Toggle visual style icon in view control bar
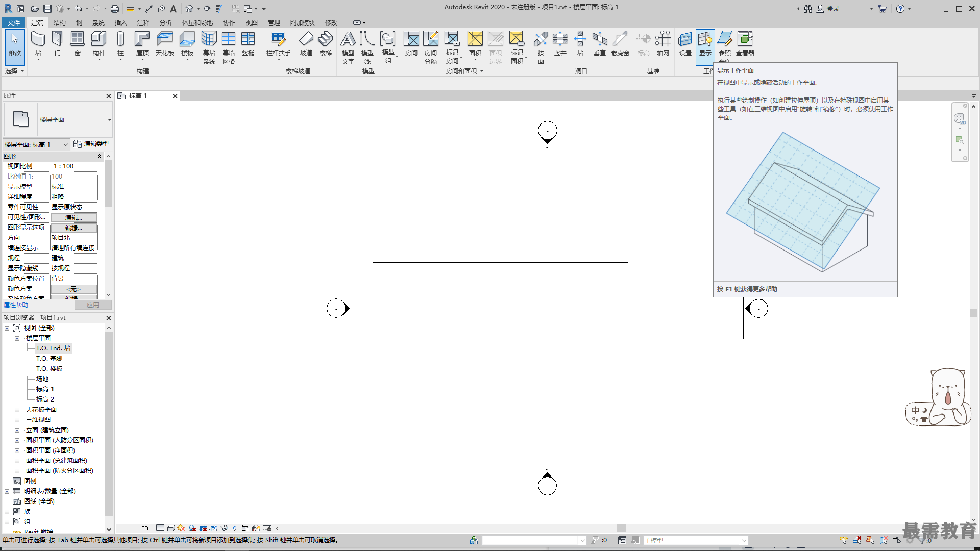This screenshot has width=980, height=551. 171,528
